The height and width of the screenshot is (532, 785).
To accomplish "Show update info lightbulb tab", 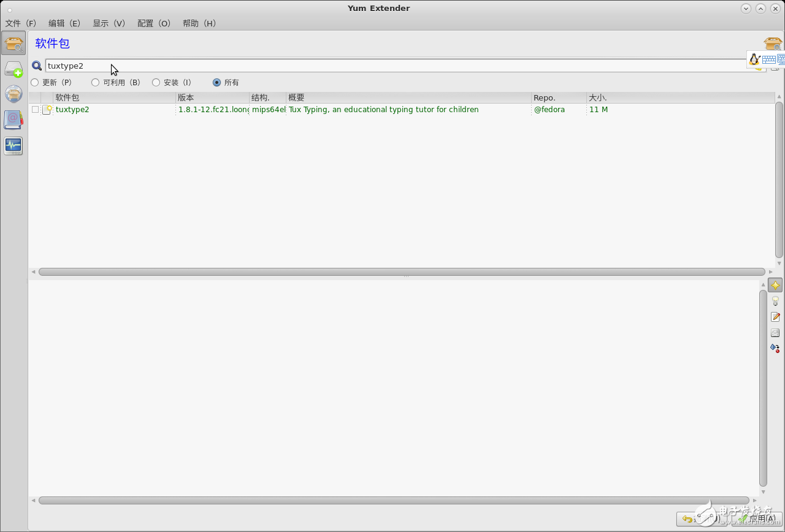I will click(x=775, y=301).
